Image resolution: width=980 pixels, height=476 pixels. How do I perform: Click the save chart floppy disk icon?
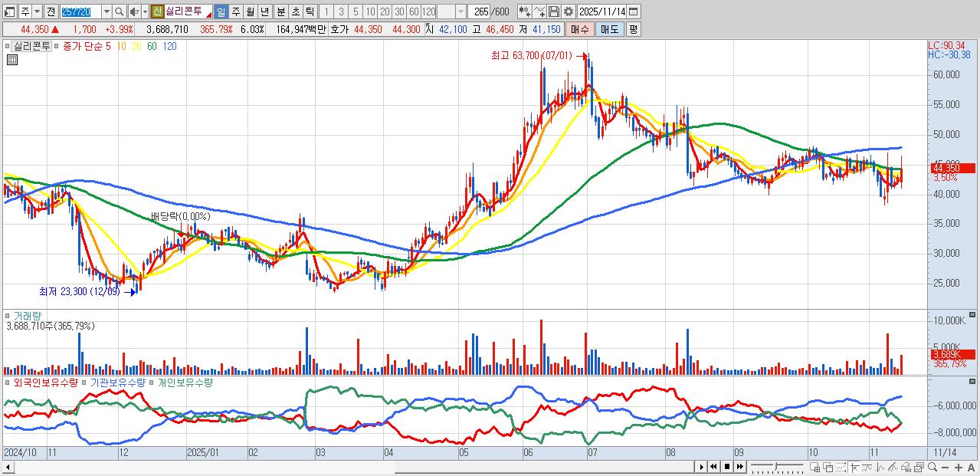[553, 11]
